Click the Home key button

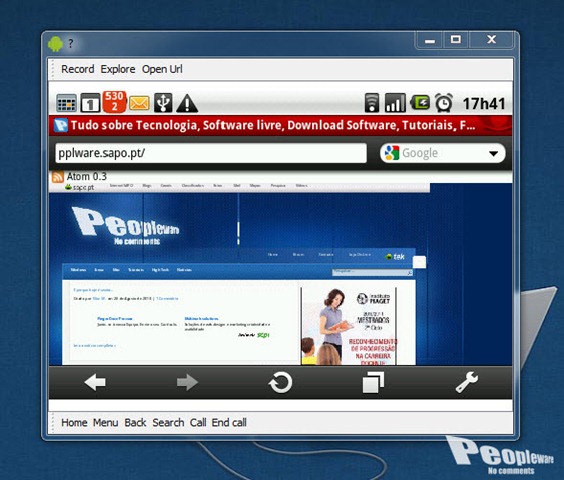tap(74, 422)
